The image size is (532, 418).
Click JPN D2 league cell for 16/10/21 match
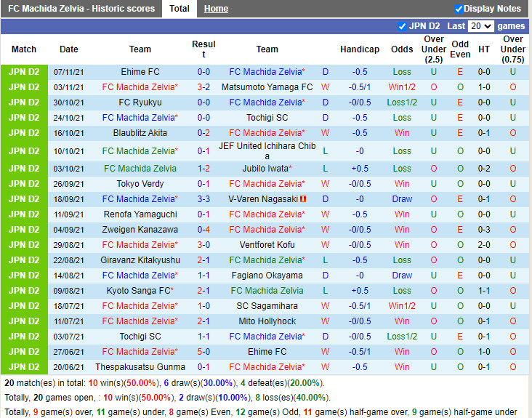24,133
